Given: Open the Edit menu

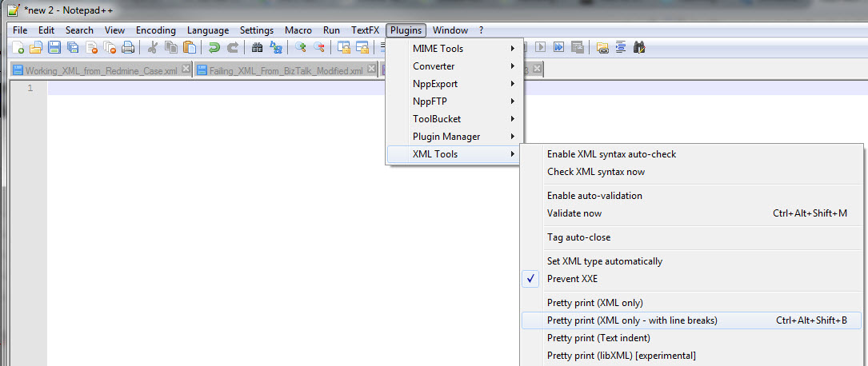Looking at the screenshot, I should click(46, 30).
